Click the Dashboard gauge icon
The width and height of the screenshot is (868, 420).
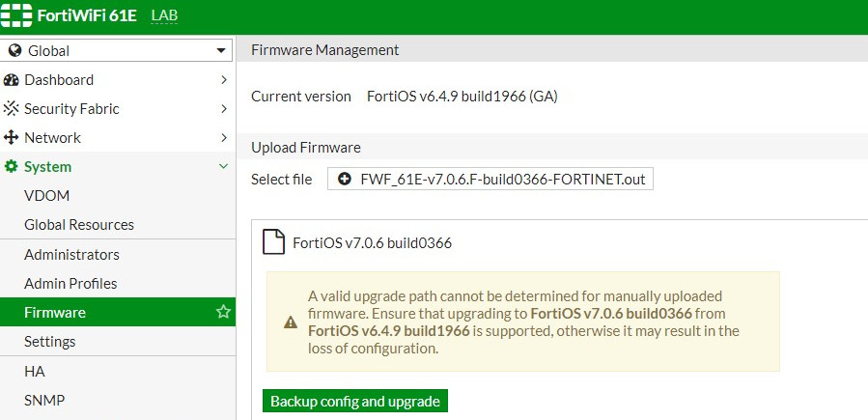coord(11,80)
